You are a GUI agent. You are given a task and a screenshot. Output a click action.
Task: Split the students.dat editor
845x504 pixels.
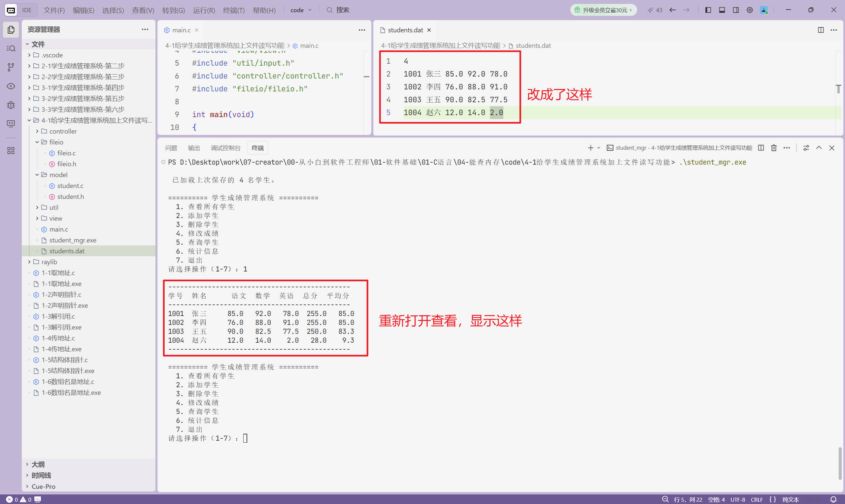pyautogui.click(x=821, y=30)
